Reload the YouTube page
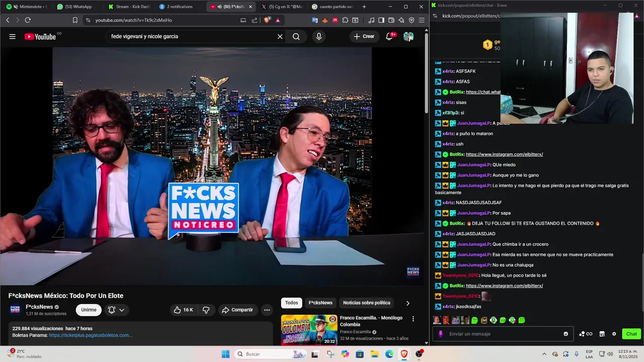The height and width of the screenshot is (362, 644). pyautogui.click(x=28, y=20)
